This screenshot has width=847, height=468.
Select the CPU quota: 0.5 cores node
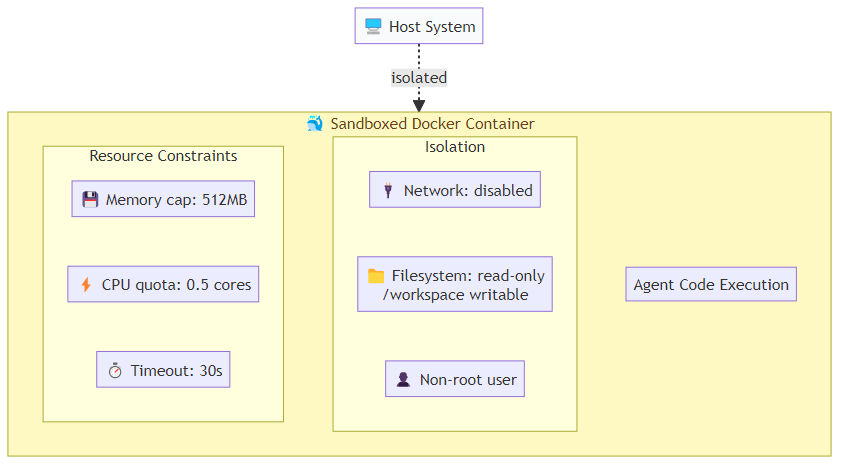tap(163, 284)
